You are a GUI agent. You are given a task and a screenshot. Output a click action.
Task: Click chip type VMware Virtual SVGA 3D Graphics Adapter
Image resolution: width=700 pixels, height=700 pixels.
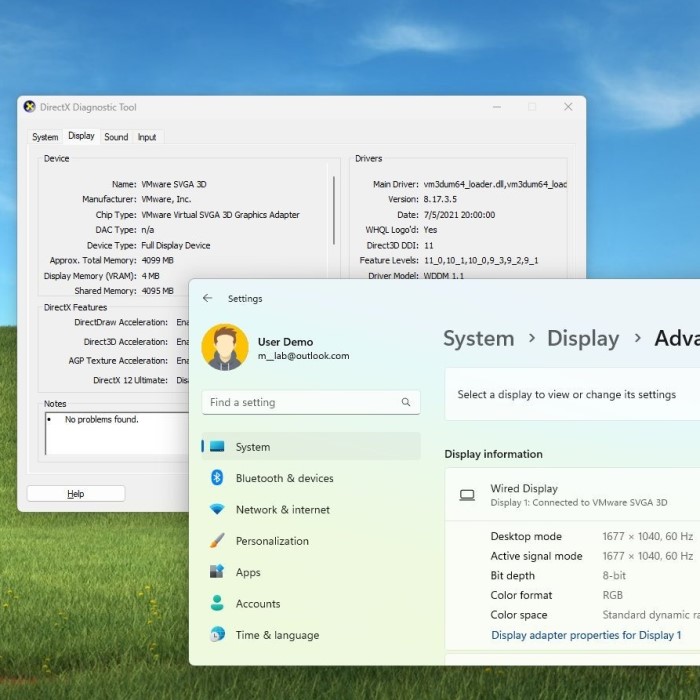click(220, 215)
